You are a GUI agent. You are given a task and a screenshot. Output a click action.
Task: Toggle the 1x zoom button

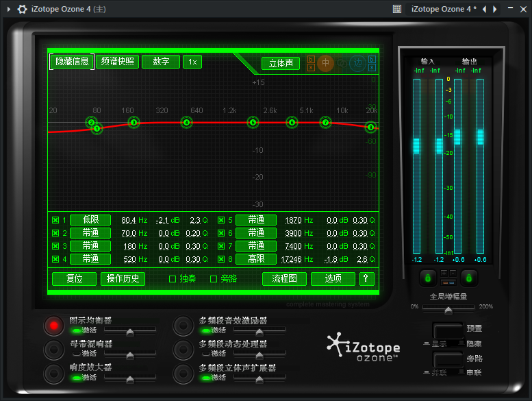pos(192,62)
